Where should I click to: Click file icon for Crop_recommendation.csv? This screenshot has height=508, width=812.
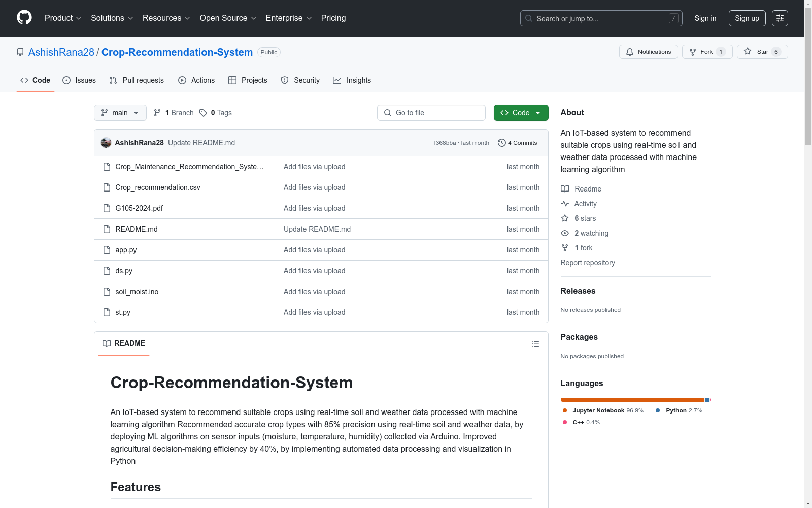click(x=107, y=187)
